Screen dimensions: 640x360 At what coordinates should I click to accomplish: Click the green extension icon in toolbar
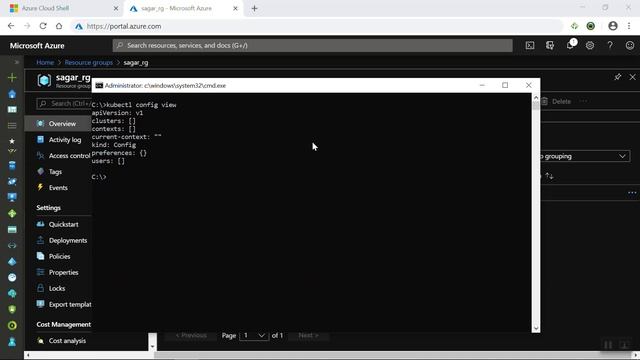coord(591,26)
